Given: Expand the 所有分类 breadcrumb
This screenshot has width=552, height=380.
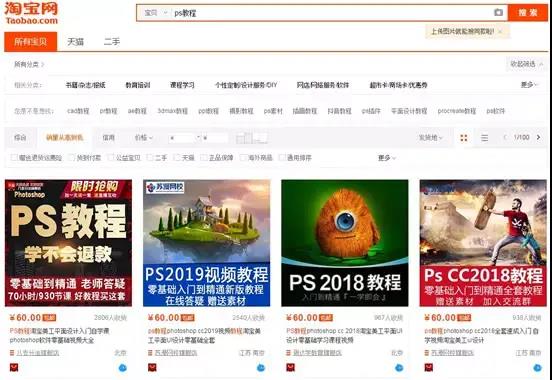Looking at the screenshot, I should coord(29,64).
